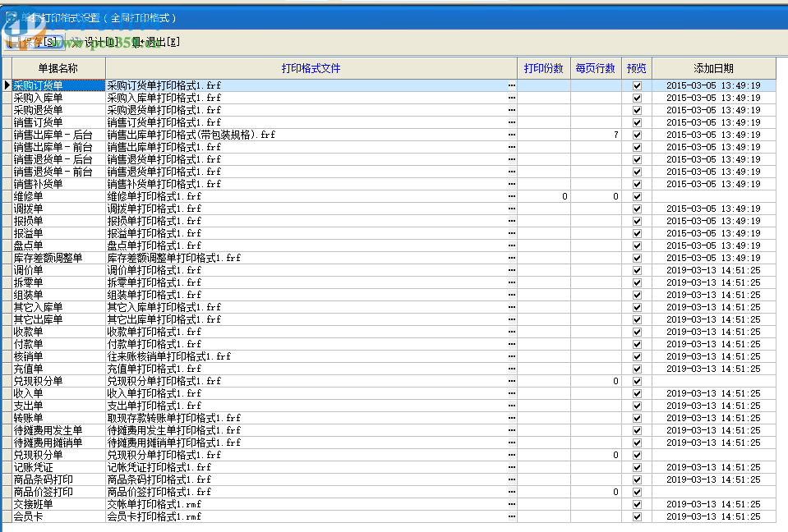Click the 打印格式文件 column header

311,68
